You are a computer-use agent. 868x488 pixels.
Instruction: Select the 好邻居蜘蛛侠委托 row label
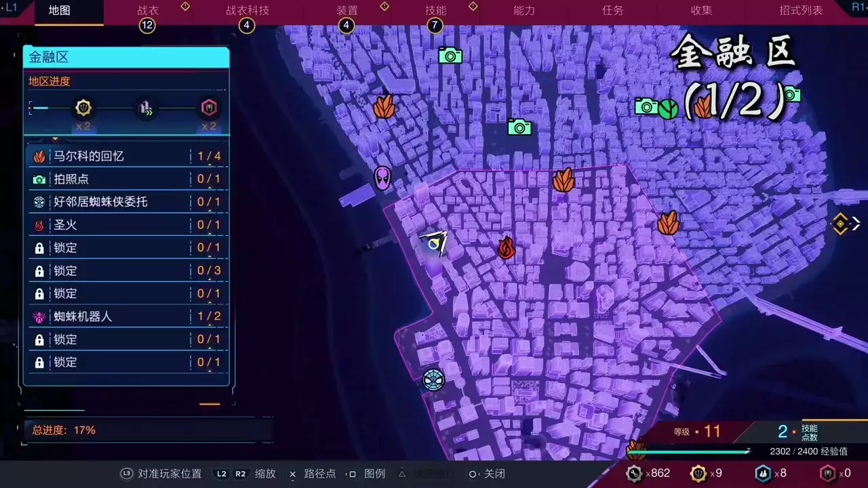[100, 202]
